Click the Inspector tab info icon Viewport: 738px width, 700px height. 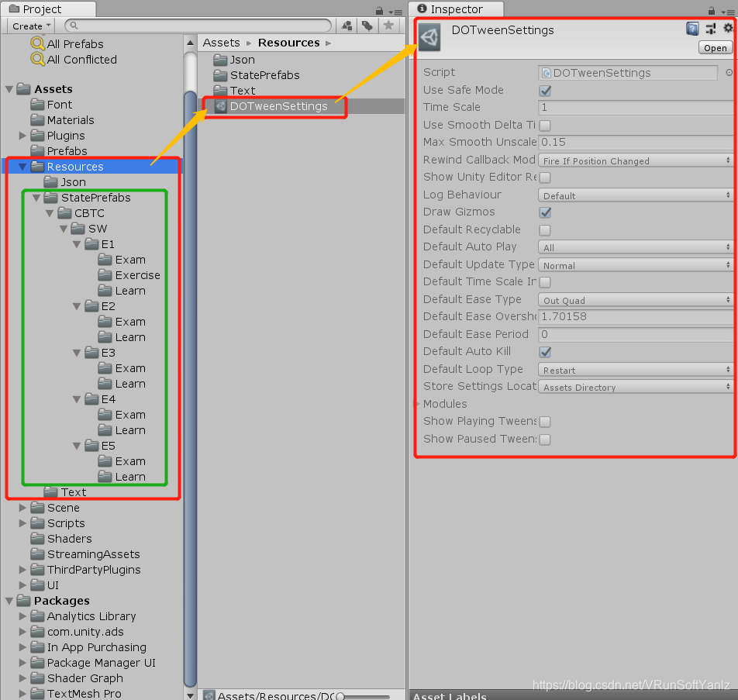[422, 9]
